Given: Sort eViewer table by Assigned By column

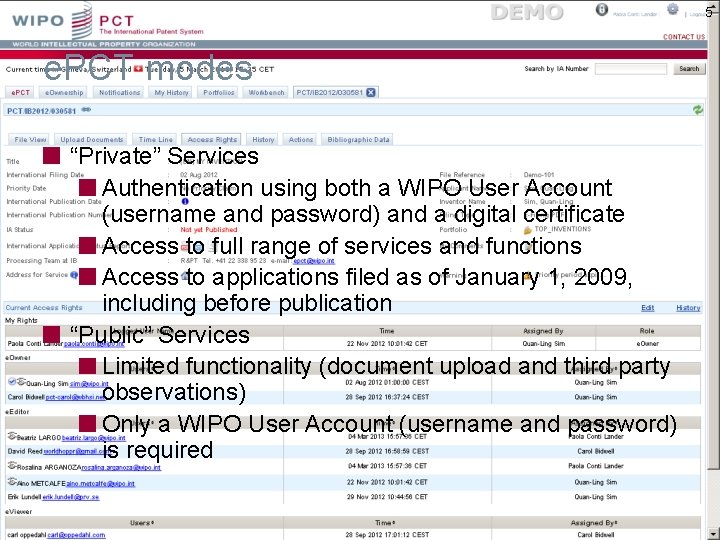Looking at the screenshot, I should 594,523.
